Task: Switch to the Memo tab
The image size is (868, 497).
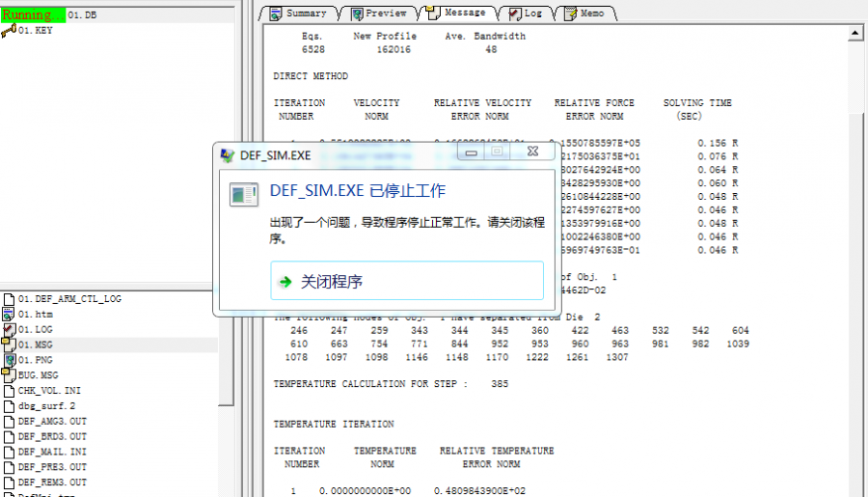Action: [x=585, y=14]
